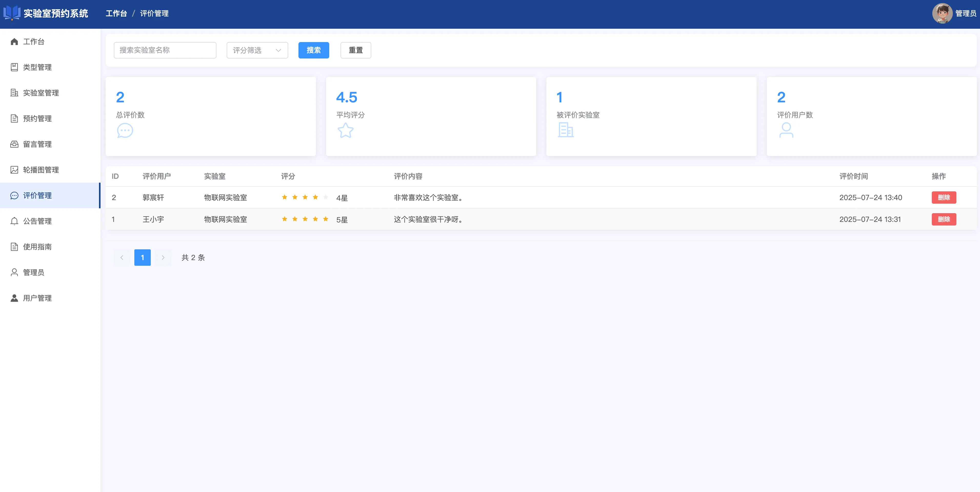Click the fifth star of 郭宸轩's rating
Screen dimensions: 980x492
[326, 197]
